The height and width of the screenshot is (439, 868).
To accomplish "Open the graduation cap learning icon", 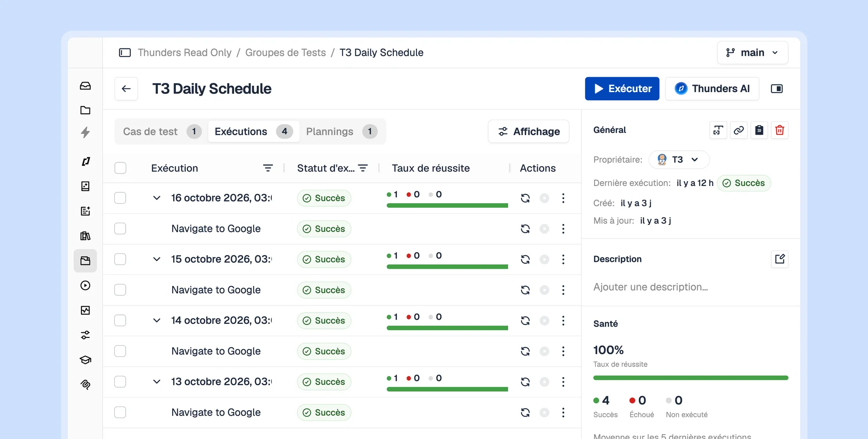I will pos(85,360).
